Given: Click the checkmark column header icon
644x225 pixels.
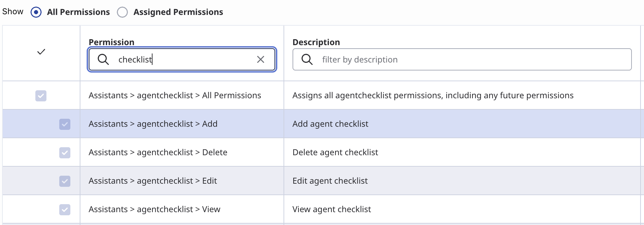Looking at the screenshot, I should pos(41,52).
